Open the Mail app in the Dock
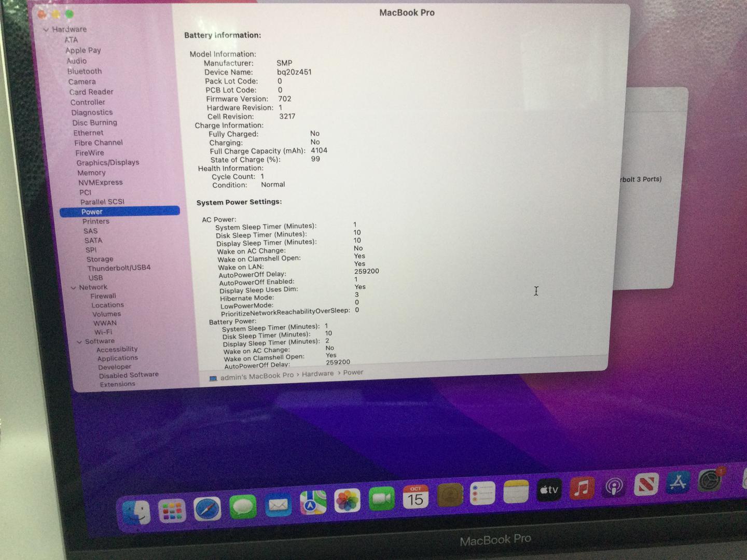 [278, 505]
